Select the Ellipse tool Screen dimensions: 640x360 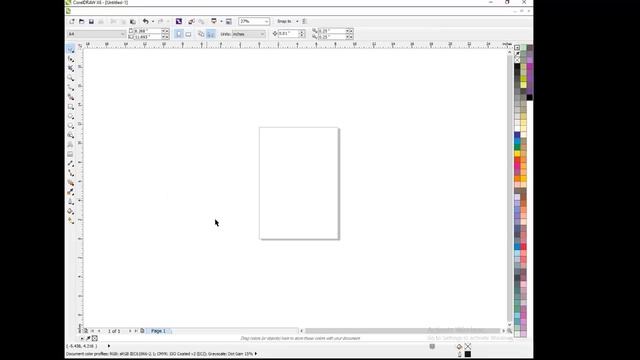71,116
